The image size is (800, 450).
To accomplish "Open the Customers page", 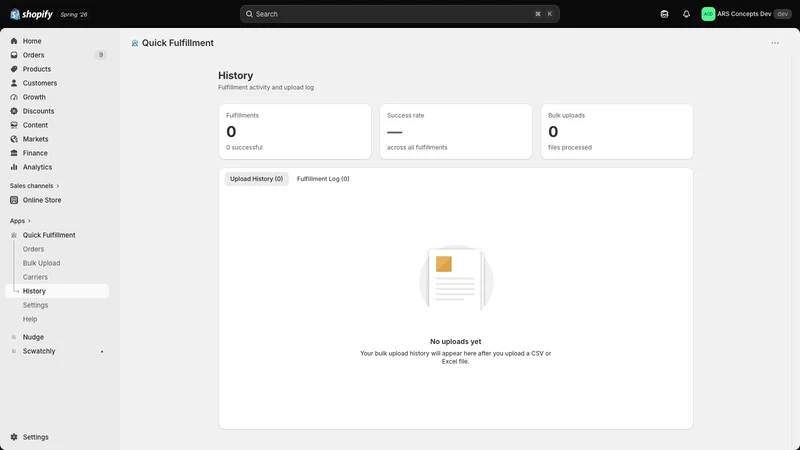I will point(40,83).
